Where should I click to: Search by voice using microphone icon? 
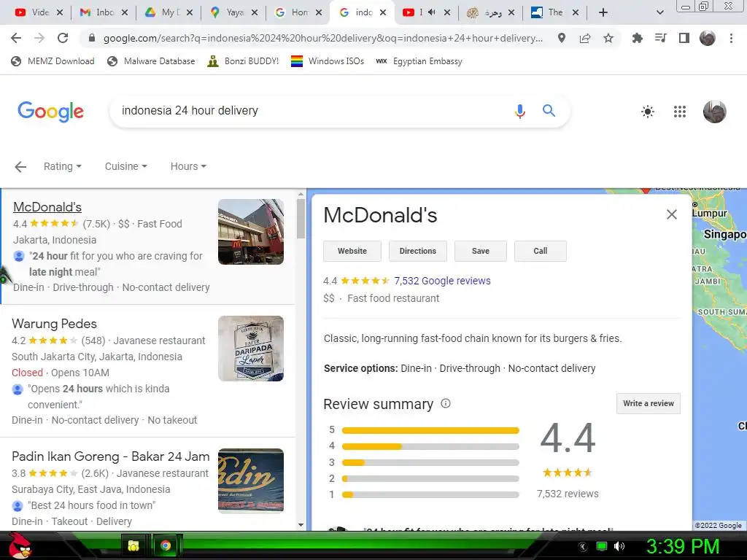pyautogui.click(x=520, y=111)
